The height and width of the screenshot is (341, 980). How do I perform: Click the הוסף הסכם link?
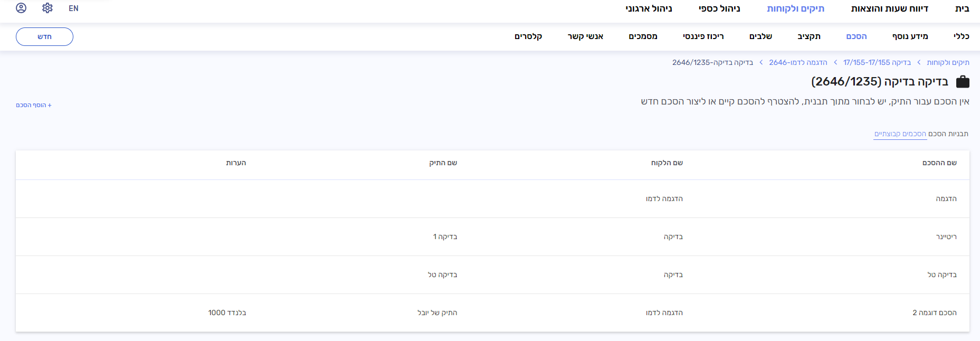coord(34,105)
